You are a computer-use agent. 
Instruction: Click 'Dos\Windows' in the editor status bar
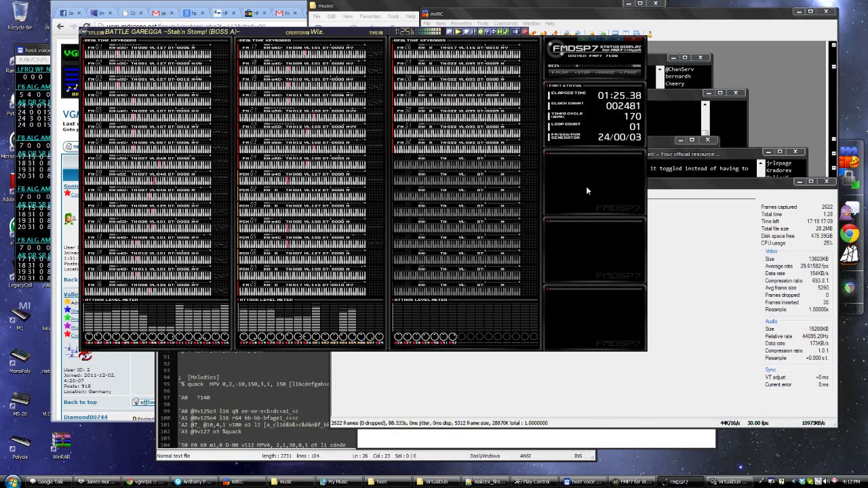coord(485,456)
